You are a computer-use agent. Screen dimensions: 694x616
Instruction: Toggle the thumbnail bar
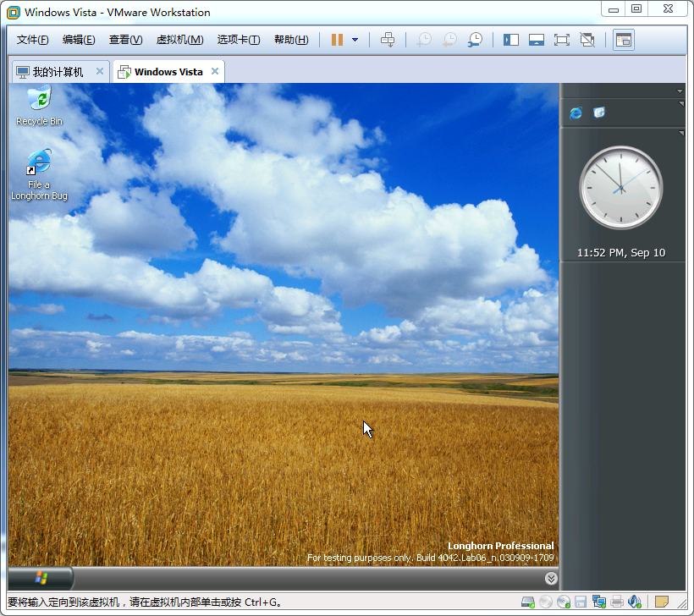(536, 40)
